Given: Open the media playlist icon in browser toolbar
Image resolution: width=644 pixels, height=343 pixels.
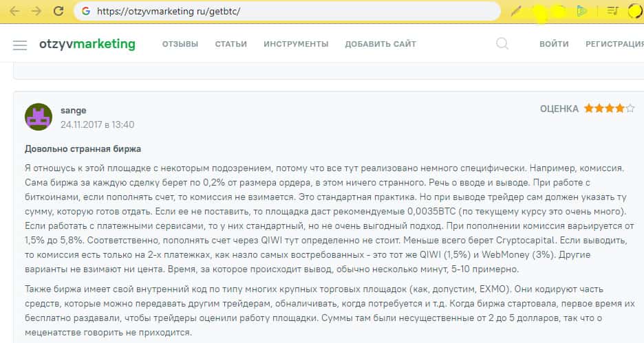Looking at the screenshot, I should click(x=612, y=11).
